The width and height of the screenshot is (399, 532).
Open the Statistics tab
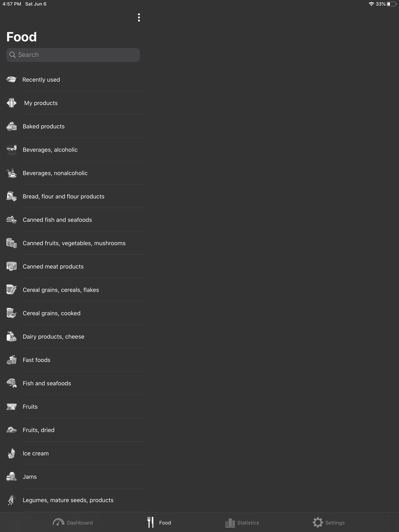tap(242, 522)
